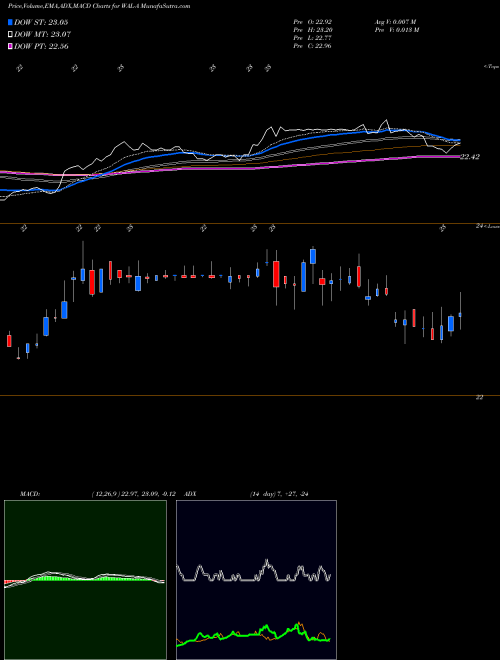Select the DOW PT: 22.56 label
Image resolution: width=500 pixels, height=660 pixels.
pyautogui.click(x=41, y=46)
